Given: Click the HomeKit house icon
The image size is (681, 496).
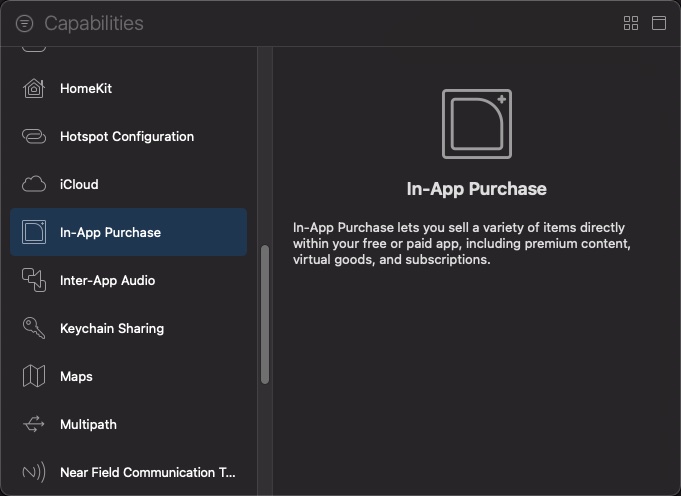Looking at the screenshot, I should [x=34, y=88].
